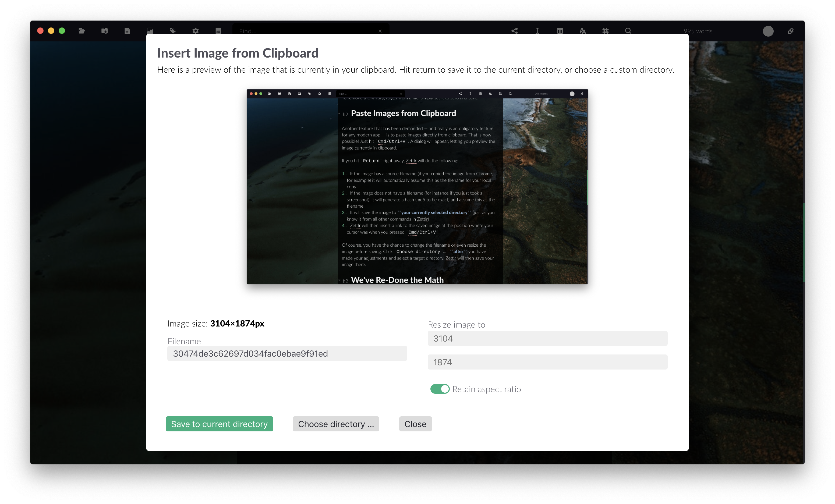The image size is (835, 504).
Task: Enable retain aspect ratio for resize
Action: 440,388
